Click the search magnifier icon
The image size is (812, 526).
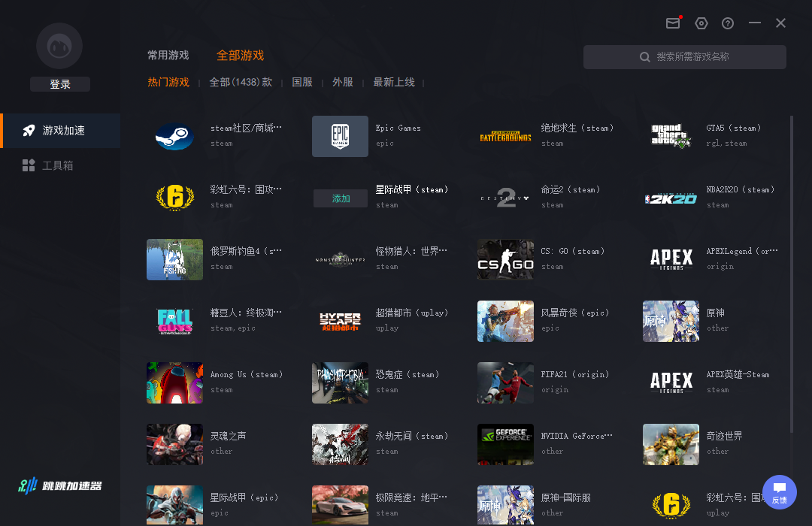pyautogui.click(x=645, y=57)
